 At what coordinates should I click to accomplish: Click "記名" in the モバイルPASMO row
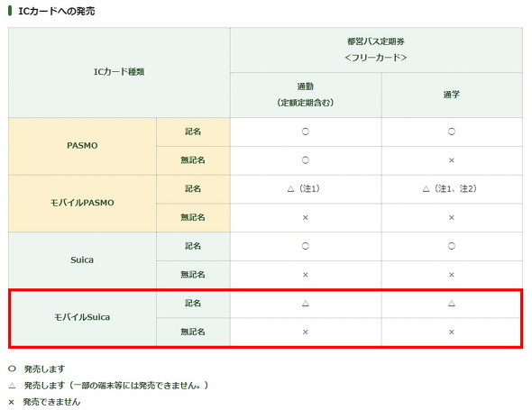click(x=193, y=189)
